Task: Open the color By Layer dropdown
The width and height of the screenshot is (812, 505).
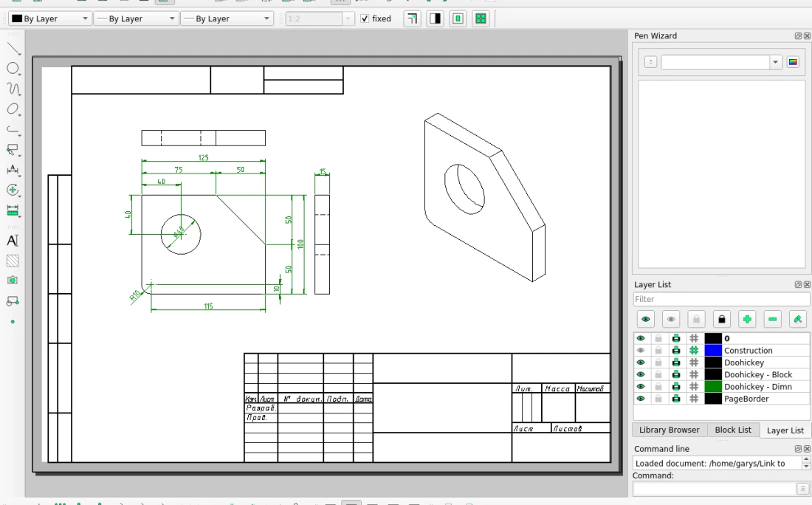Action: (x=50, y=18)
